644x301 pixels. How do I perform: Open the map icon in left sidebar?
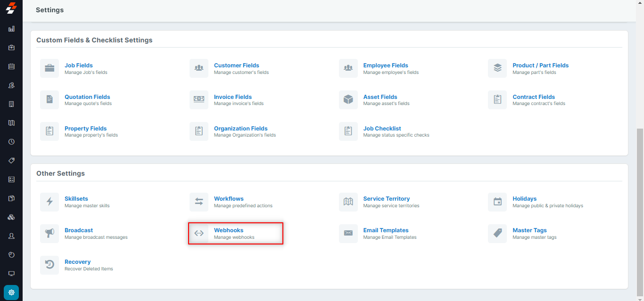[x=11, y=123]
